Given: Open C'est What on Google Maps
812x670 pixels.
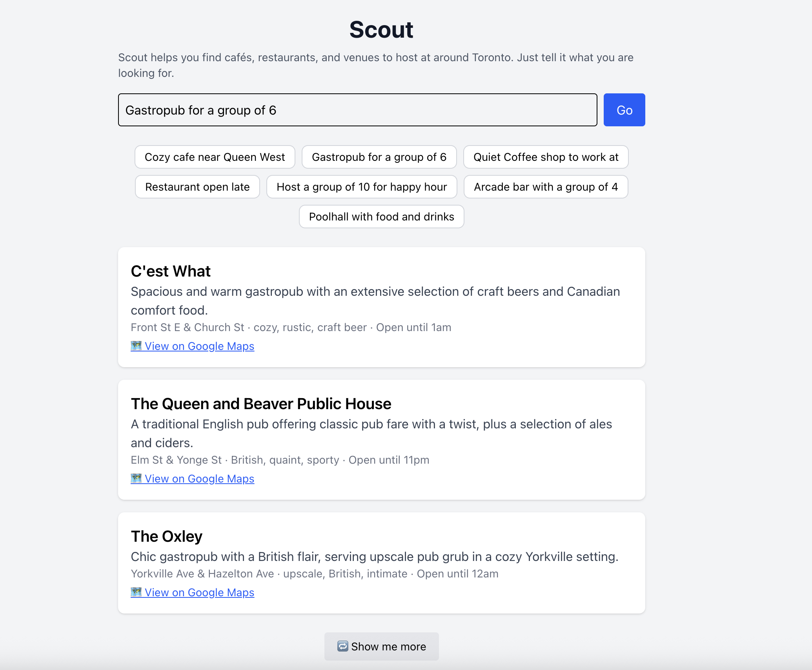Looking at the screenshot, I should [x=199, y=346].
